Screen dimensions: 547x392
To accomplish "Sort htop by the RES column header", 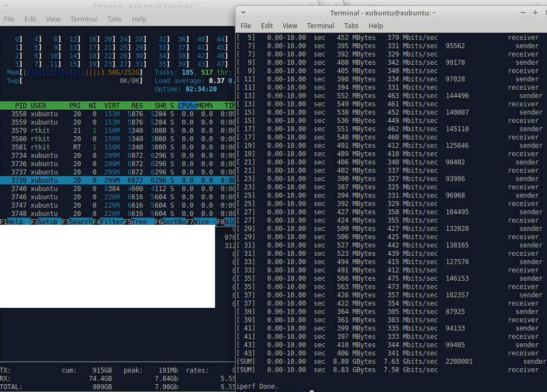I will coord(137,106).
